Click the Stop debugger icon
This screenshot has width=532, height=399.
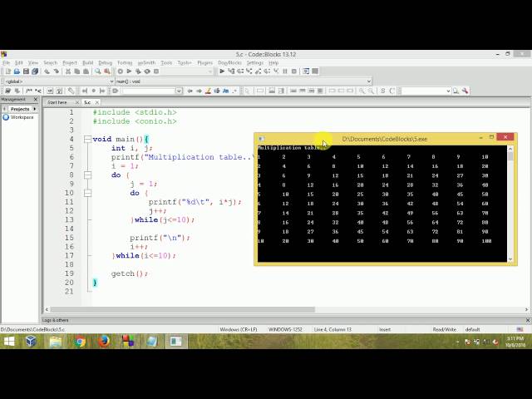click(294, 71)
